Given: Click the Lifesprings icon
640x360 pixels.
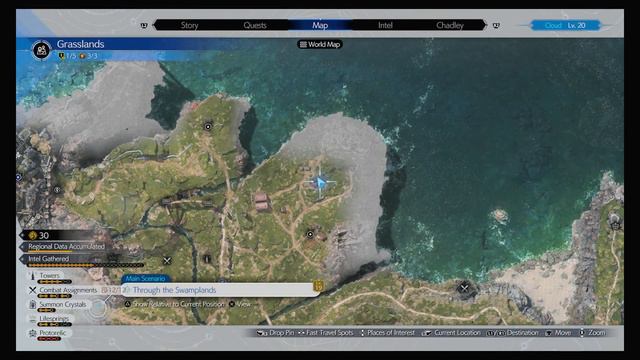Looking at the screenshot, I should click(x=33, y=319).
